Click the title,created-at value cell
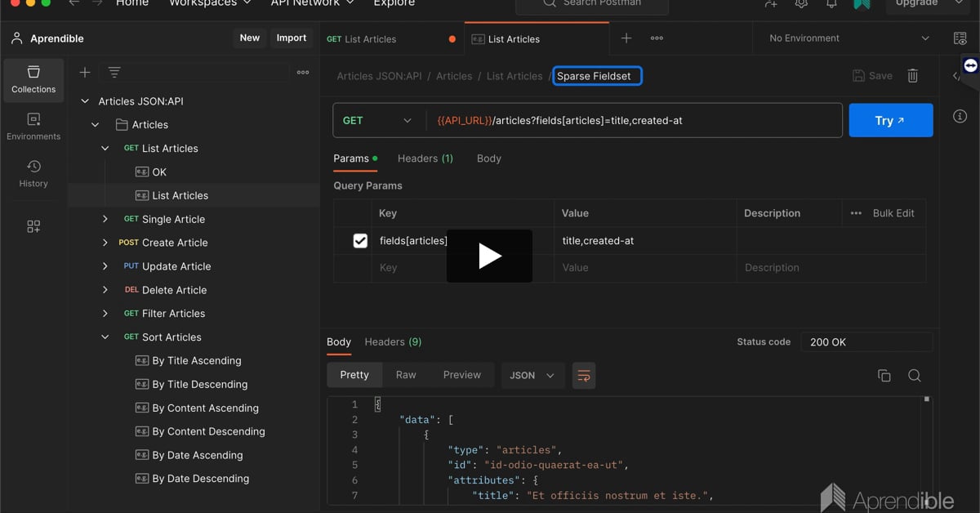 (x=647, y=241)
